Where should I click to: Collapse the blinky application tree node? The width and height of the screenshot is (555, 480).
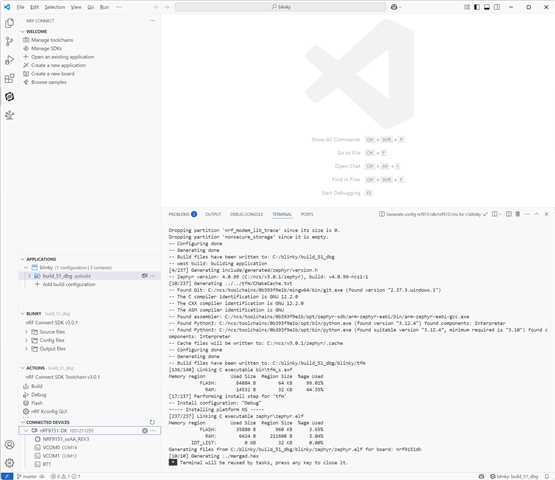point(26,268)
